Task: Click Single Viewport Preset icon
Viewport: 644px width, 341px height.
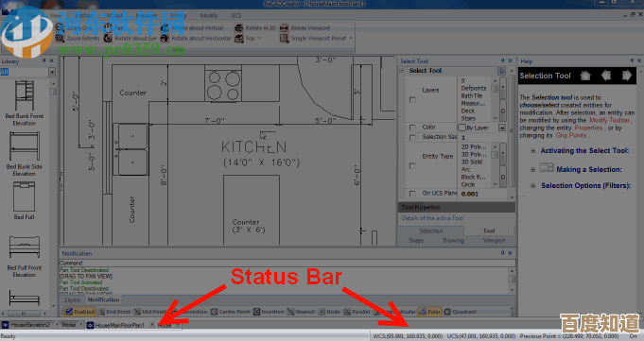Action: [x=285, y=38]
